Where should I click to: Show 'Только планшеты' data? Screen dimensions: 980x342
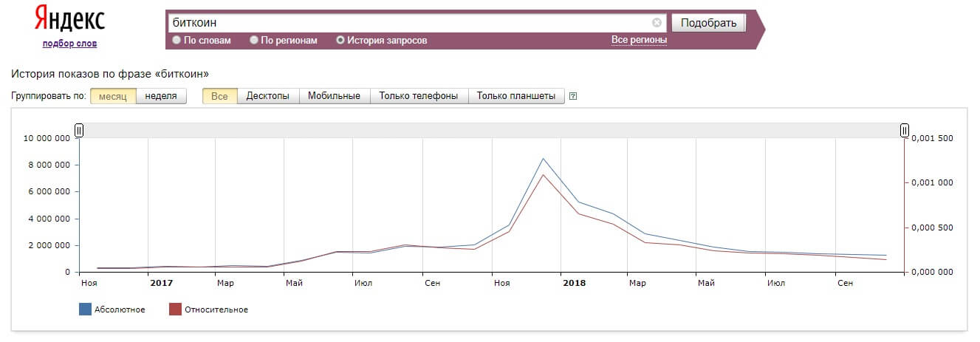pyautogui.click(x=515, y=96)
